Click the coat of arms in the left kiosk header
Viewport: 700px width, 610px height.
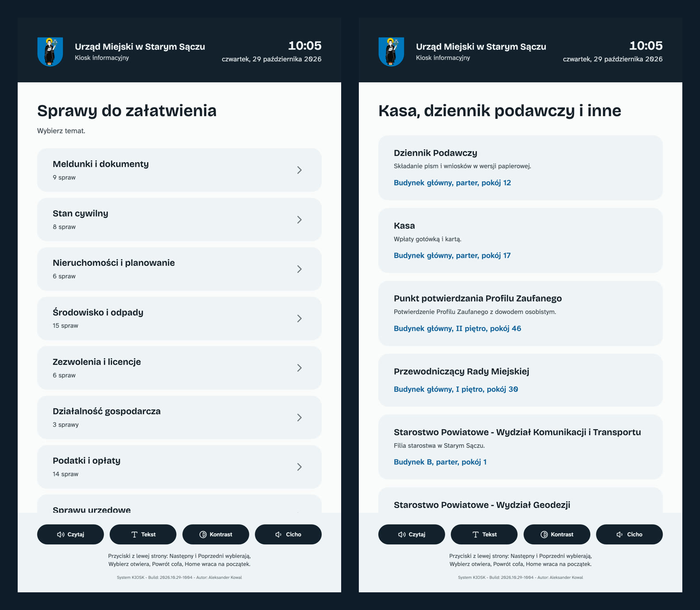tap(50, 52)
